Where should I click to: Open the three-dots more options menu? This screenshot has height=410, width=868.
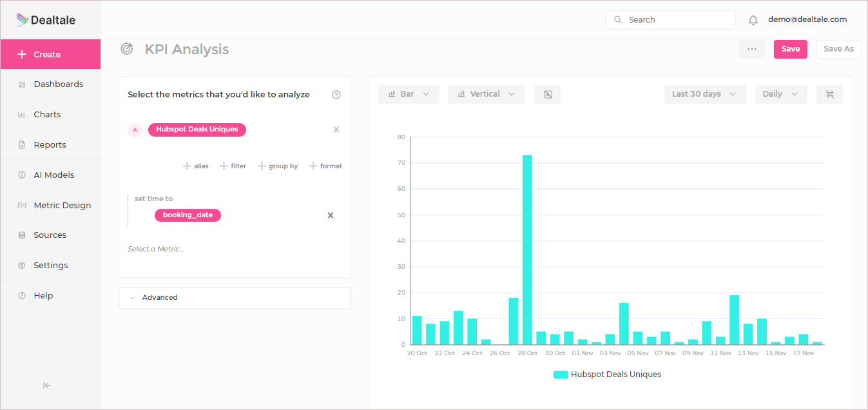click(x=752, y=49)
